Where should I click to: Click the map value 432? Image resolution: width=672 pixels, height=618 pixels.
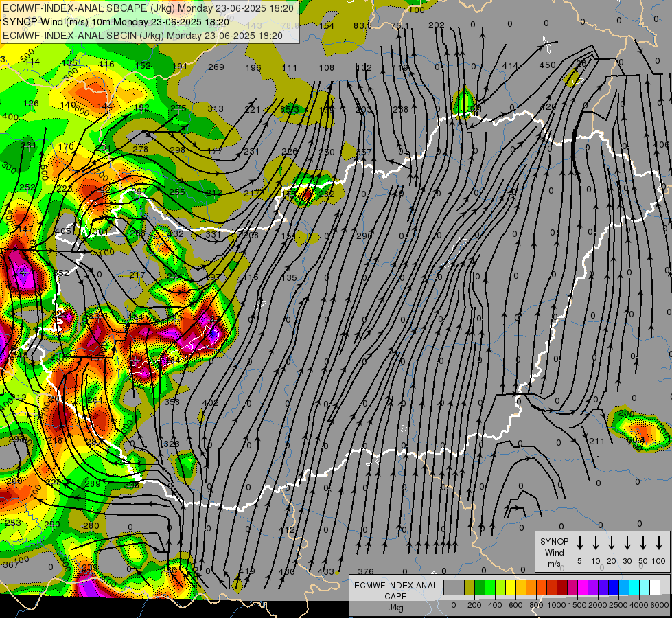[x=176, y=233]
